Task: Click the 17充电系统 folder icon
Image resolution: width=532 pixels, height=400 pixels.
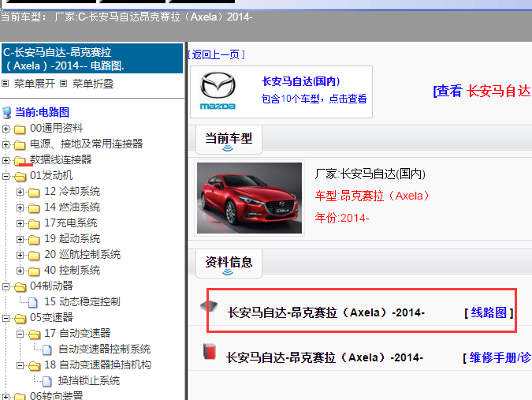Action: (34, 224)
